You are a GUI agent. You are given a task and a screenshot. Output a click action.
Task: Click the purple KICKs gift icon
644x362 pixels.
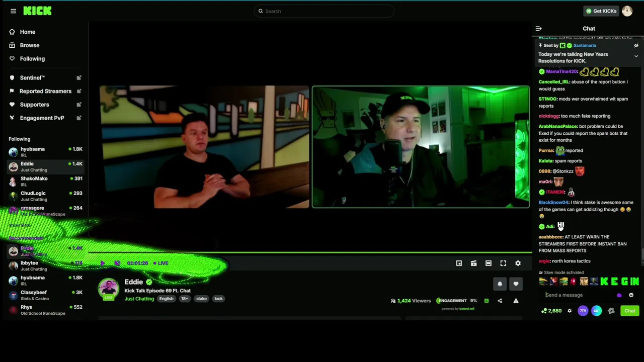point(619,295)
